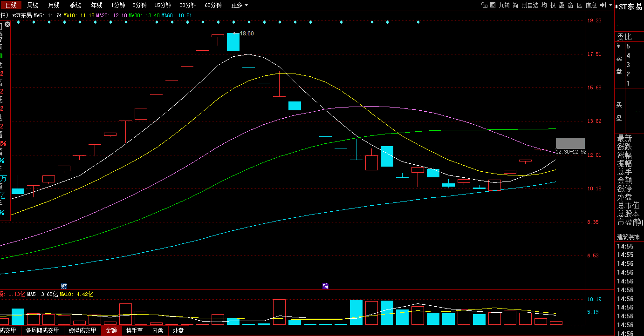
Task: Toggle the 权 rights adjustment option
Action: tap(553, 5)
